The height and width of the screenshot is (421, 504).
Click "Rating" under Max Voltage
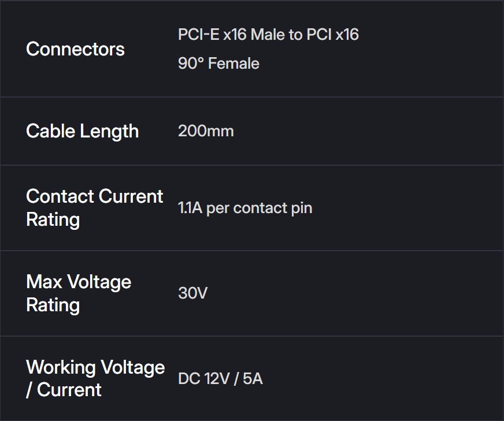click(x=53, y=305)
